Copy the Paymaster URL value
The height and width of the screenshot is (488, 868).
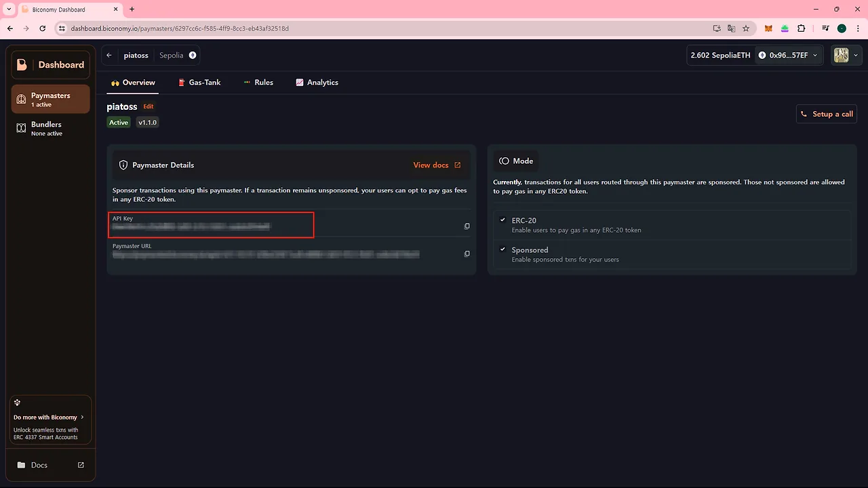[467, 254]
